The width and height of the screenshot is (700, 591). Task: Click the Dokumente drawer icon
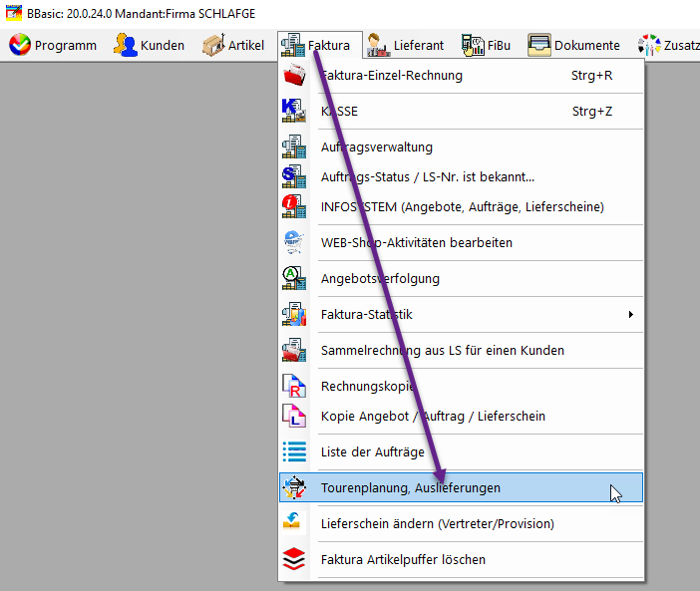[x=539, y=45]
